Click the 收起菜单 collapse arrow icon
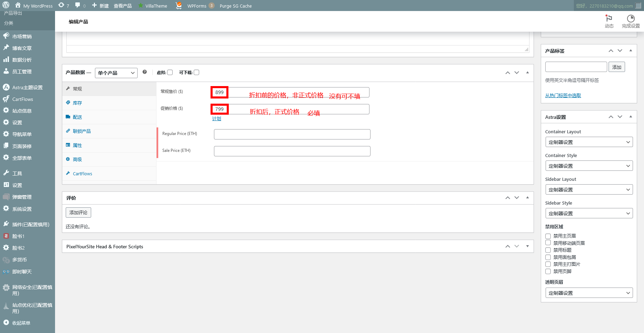644x333 pixels. coord(6,322)
